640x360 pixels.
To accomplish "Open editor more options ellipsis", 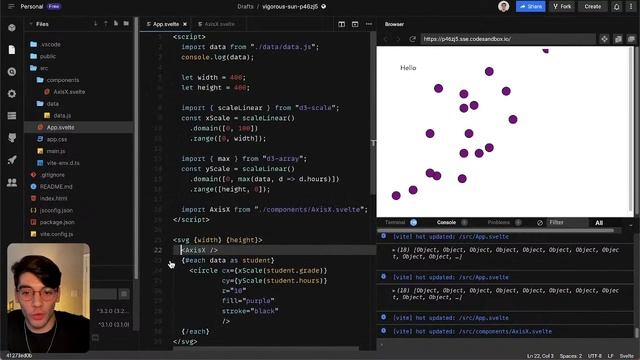I will [x=369, y=24].
